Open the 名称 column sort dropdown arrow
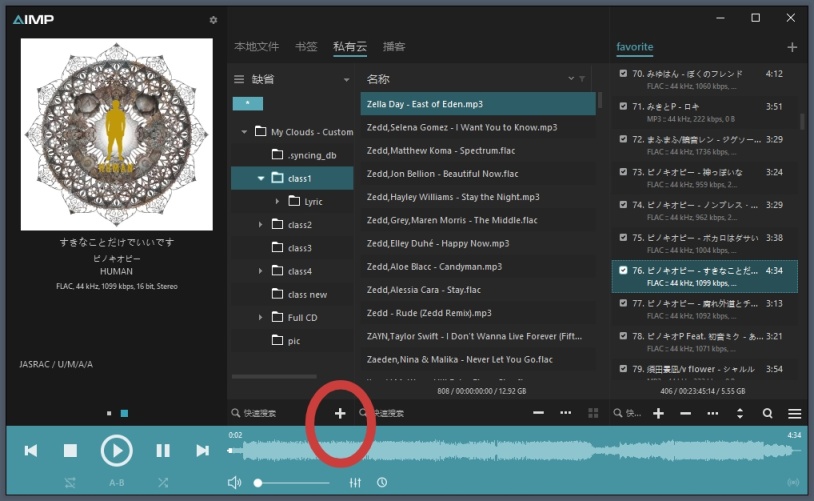 (571, 78)
